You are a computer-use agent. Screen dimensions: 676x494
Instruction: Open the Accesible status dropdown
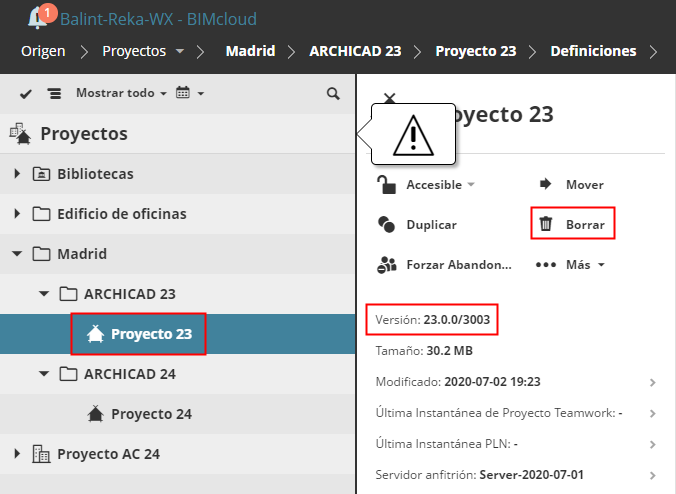471,184
